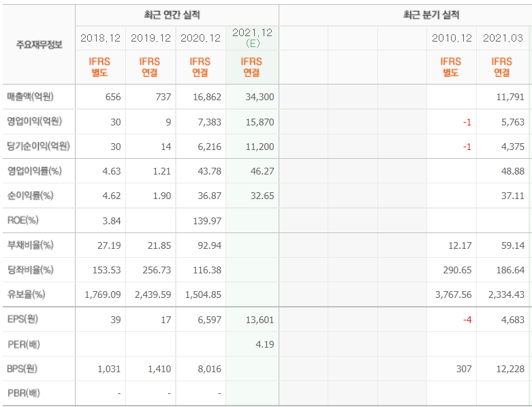Viewport: 532px width, 407px height.
Task: Click the PER(배) row label
Action: click(x=24, y=344)
